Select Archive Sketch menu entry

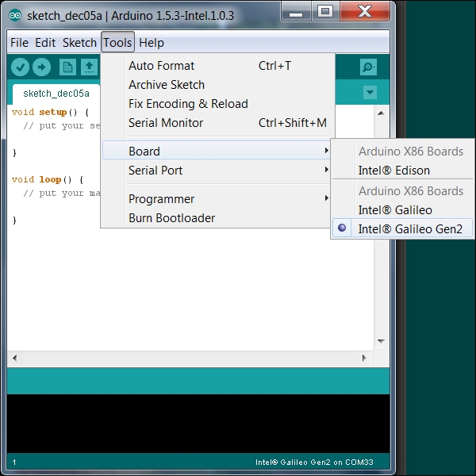pos(217,85)
